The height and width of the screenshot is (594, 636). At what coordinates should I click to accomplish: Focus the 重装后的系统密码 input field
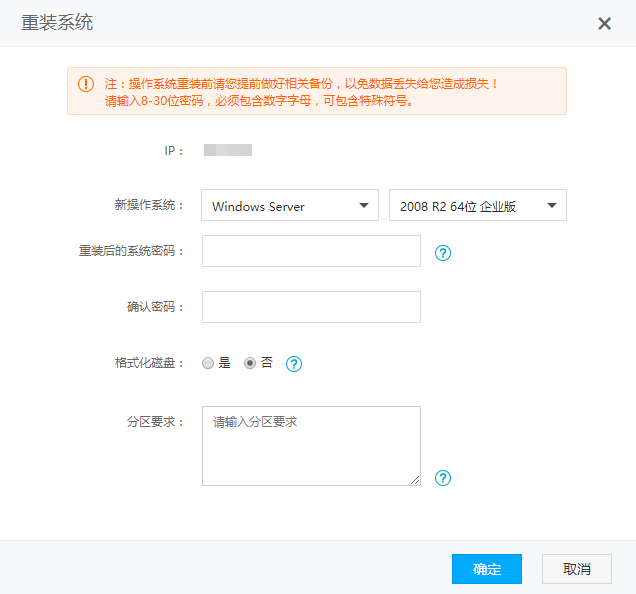[311, 251]
